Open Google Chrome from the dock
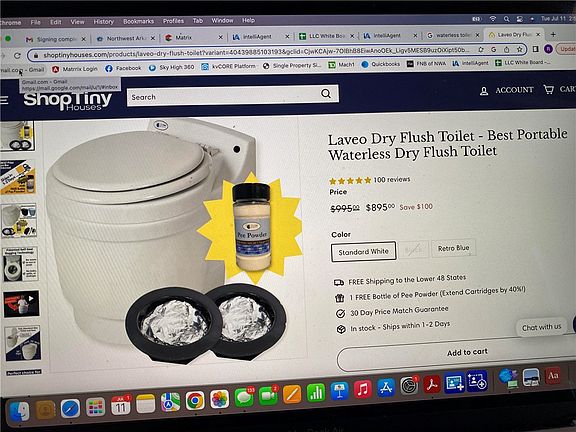Screen dimensions: 576x432 click(x=195, y=400)
